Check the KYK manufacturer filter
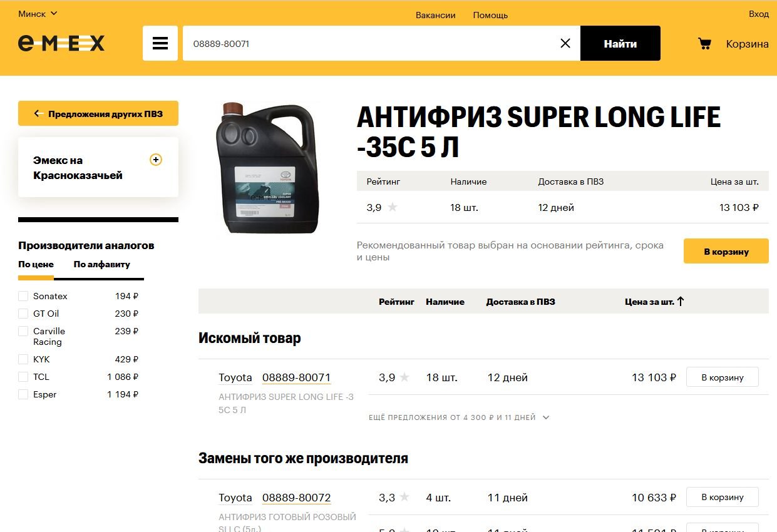Image resolution: width=777 pixels, height=532 pixels. pyautogui.click(x=23, y=359)
